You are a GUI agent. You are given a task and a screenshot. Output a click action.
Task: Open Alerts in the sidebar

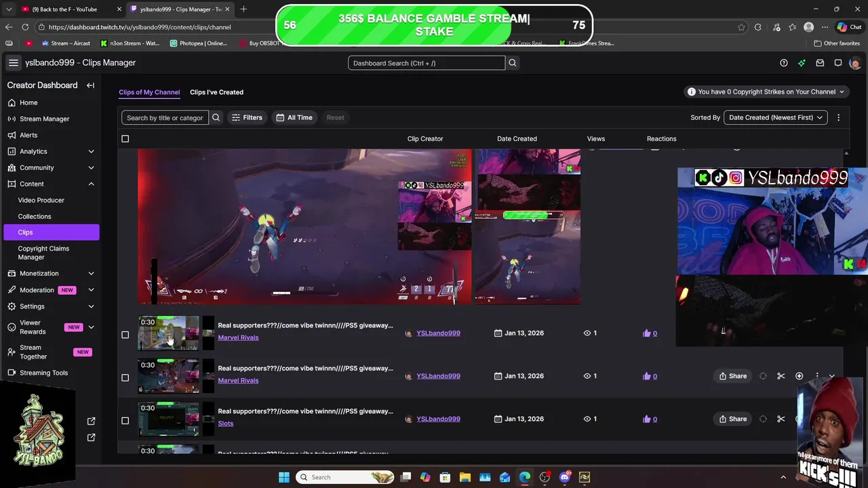pyautogui.click(x=28, y=135)
